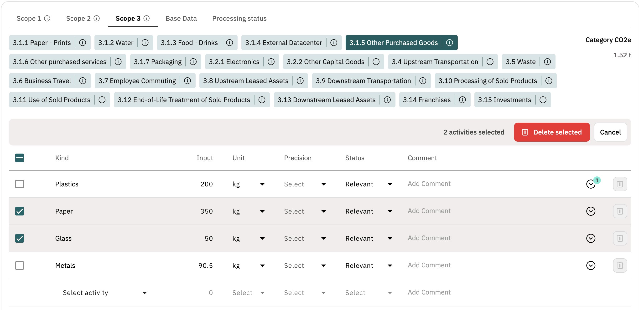644x310 pixels.
Task: Select the 3.1.7 Packaging category chip
Action: pos(157,62)
